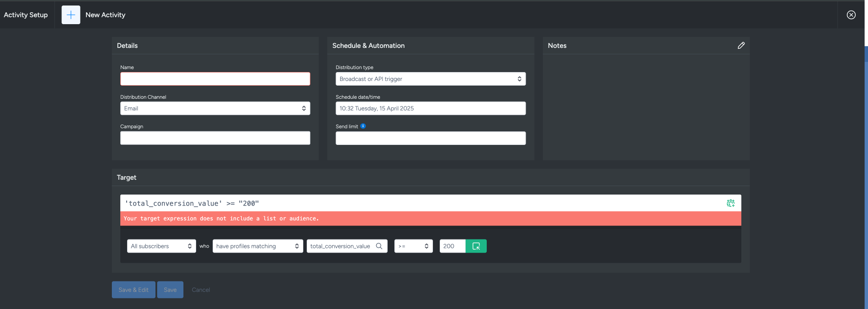Open the Distribution Channel Email dropdown

[x=215, y=109]
